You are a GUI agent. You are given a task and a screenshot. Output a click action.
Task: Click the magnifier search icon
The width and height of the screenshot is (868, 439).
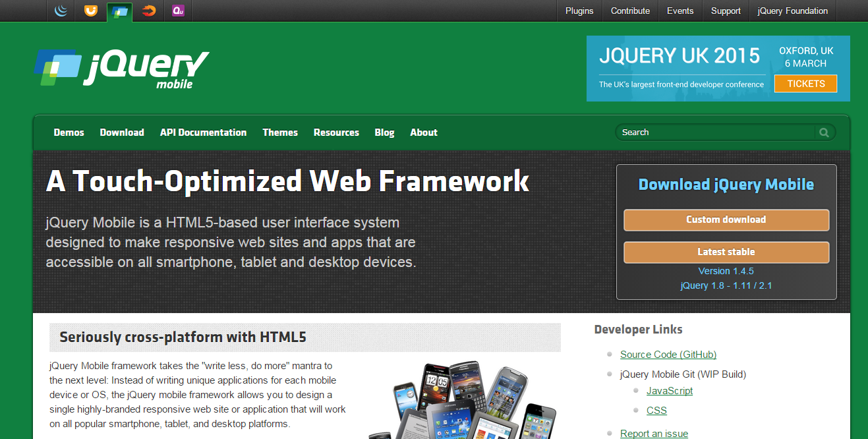pyautogui.click(x=824, y=132)
